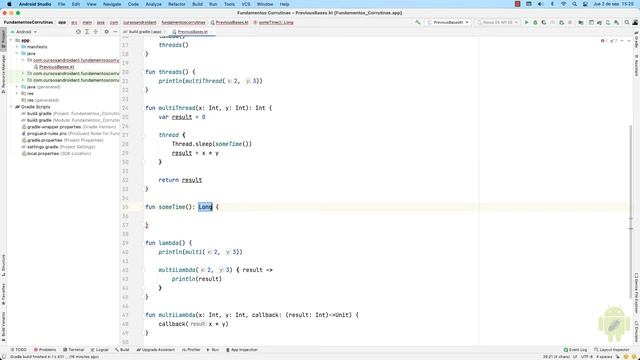Viewport: 640px width, 360px height.
Task: Click the error indicator in editor corner
Action: 604,41
